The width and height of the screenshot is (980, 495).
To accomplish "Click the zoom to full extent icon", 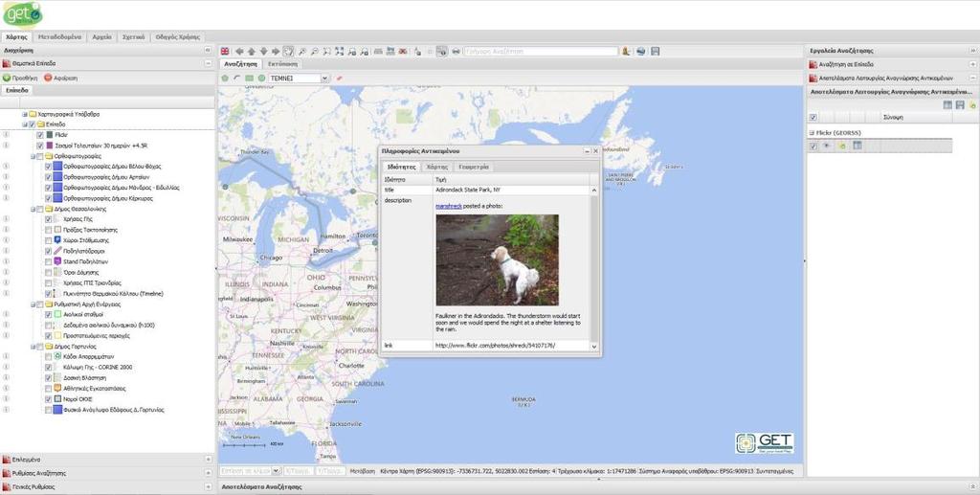I will coord(340,52).
